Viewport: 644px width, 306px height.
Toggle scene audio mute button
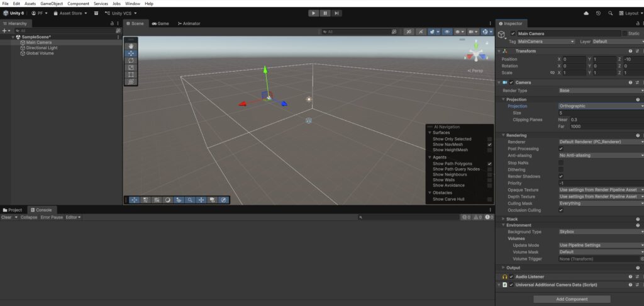pyautogui.click(x=421, y=31)
